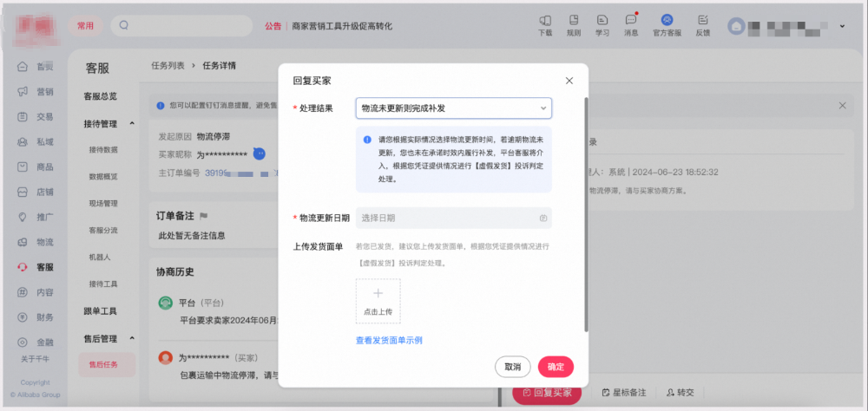The width and height of the screenshot is (868, 411).
Task: Click calendar icon in date field
Action: pyautogui.click(x=543, y=218)
